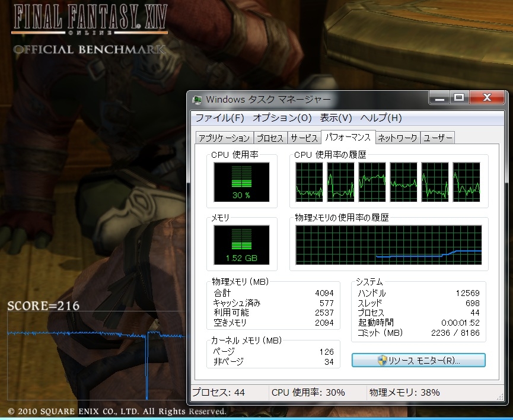This screenshot has height=420, width=513.
Task: Switch to the ユーザー tab
Action: click(x=438, y=138)
